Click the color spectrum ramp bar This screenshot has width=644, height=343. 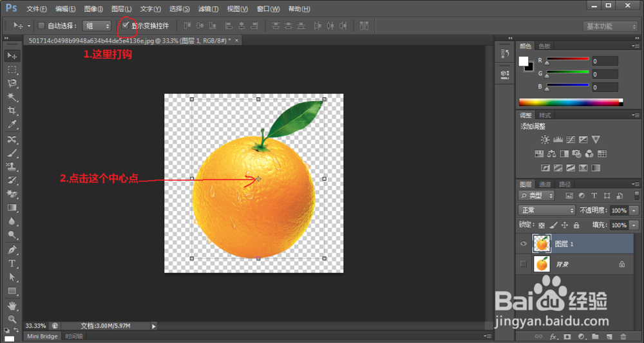[x=571, y=102]
